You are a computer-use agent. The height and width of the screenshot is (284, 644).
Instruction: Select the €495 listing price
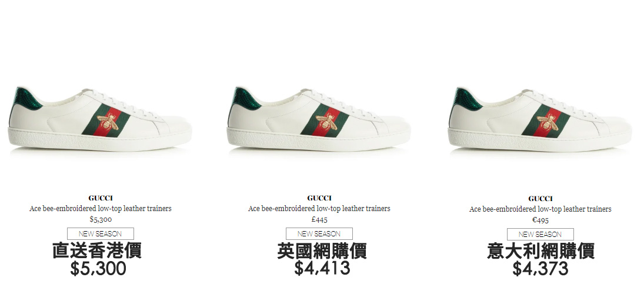[x=540, y=220]
